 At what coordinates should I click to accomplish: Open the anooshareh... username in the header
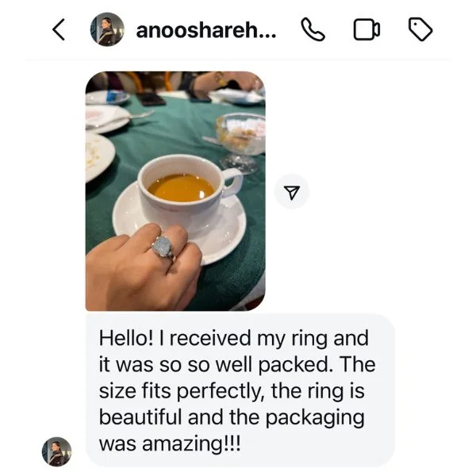pos(206,31)
